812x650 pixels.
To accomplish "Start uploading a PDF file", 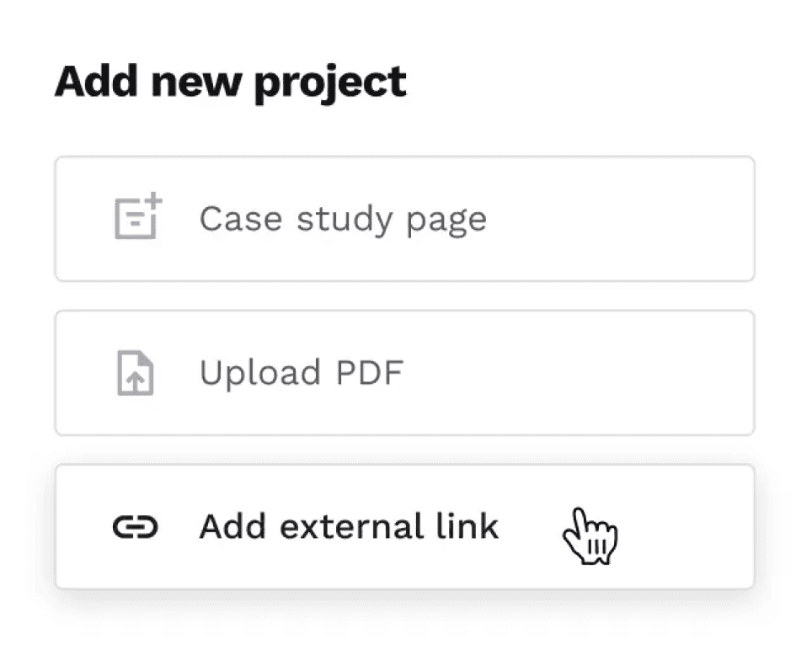I will (x=404, y=372).
